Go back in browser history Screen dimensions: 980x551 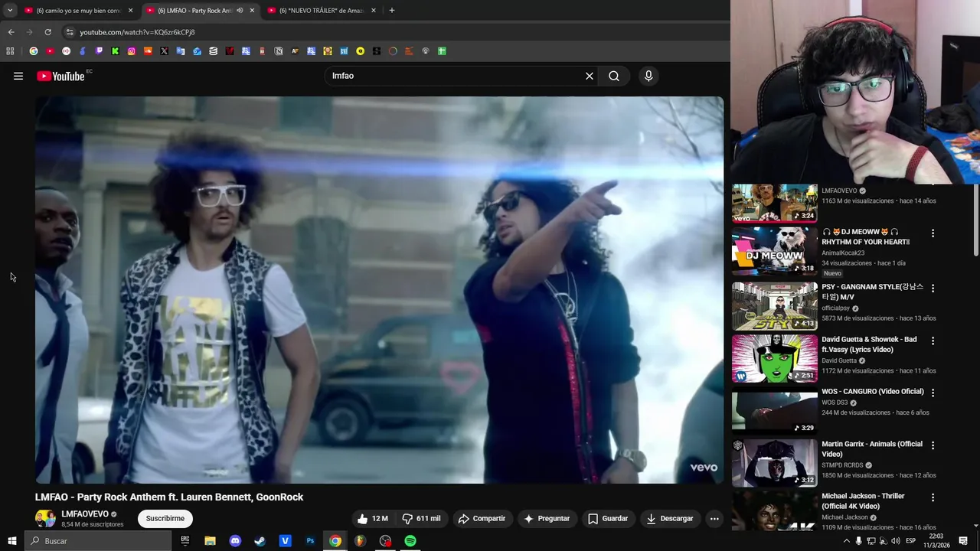(x=11, y=32)
